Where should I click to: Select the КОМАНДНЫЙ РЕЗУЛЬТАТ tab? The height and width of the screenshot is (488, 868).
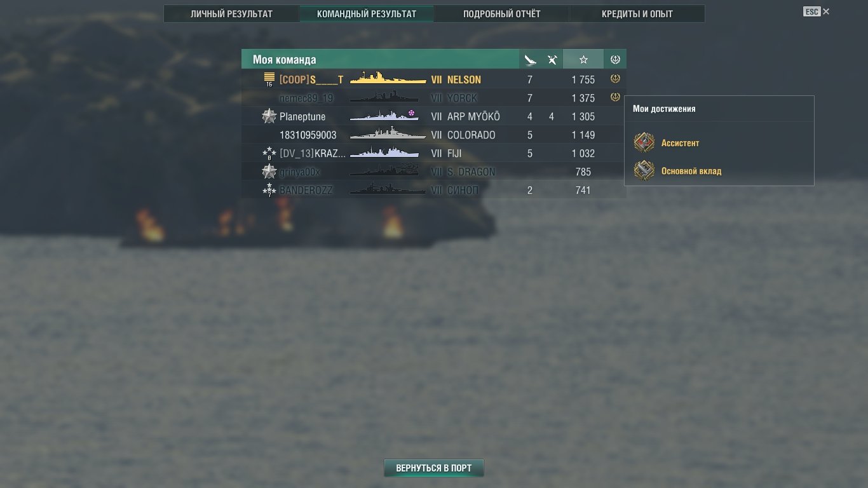pyautogui.click(x=367, y=14)
